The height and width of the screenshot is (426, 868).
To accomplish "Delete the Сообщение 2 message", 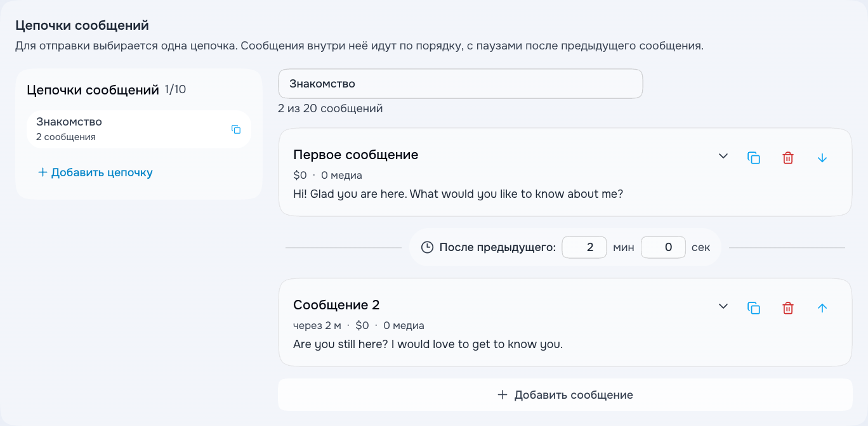I will [x=788, y=308].
